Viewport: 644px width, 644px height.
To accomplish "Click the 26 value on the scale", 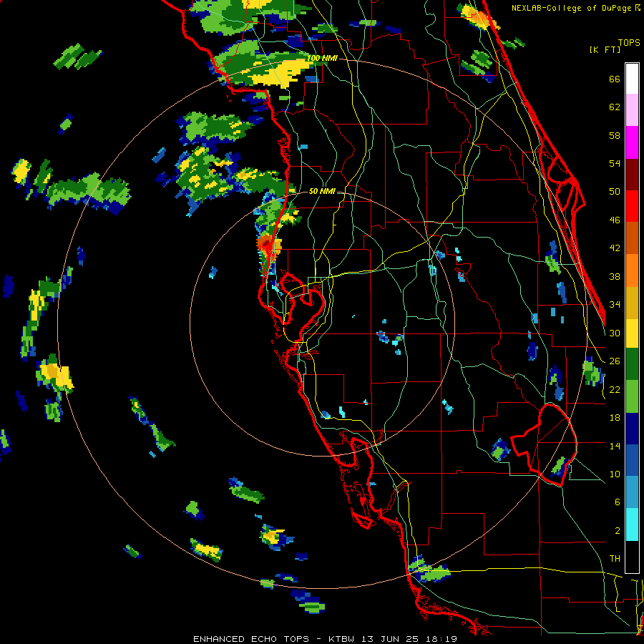I will coord(615,361).
